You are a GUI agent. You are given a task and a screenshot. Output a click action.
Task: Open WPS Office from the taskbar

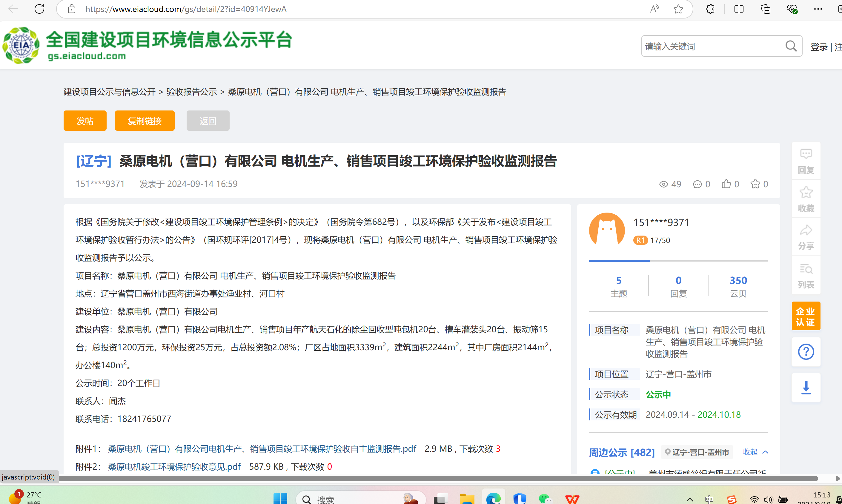tap(572, 499)
